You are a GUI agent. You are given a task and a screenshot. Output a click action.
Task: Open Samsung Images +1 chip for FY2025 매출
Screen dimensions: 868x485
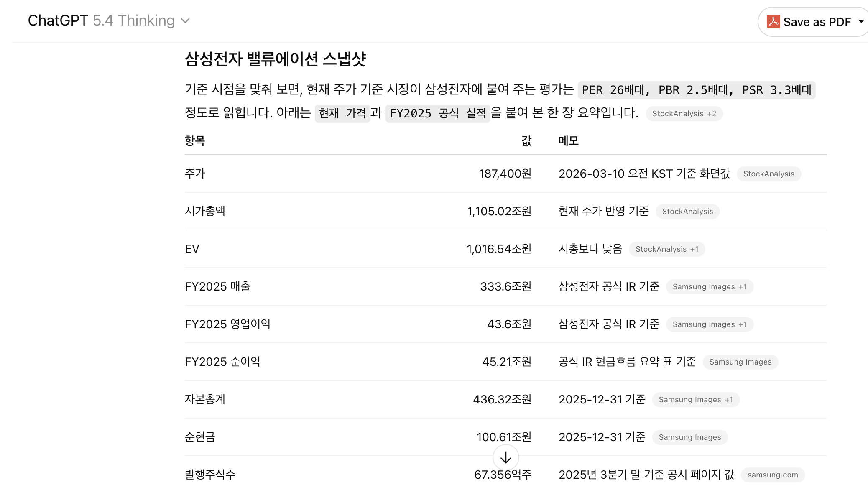coord(709,287)
